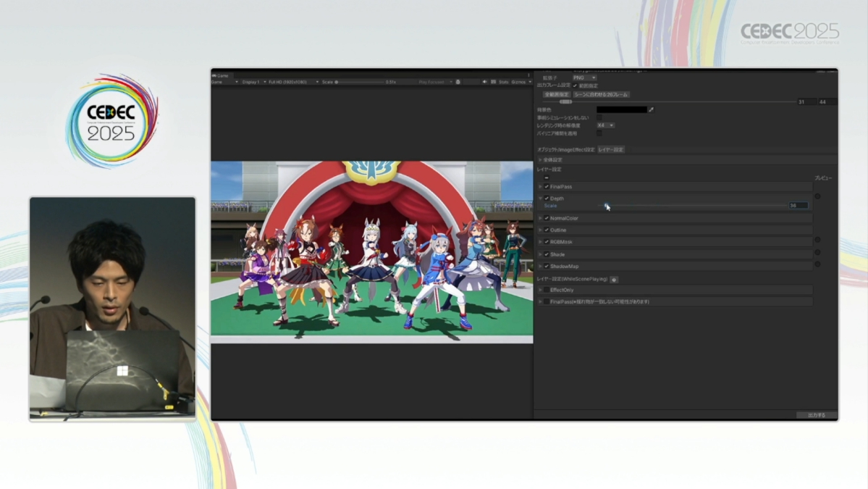This screenshot has height=489, width=868.
Task: Toggle the Shade layer checkbox
Action: click(x=547, y=254)
